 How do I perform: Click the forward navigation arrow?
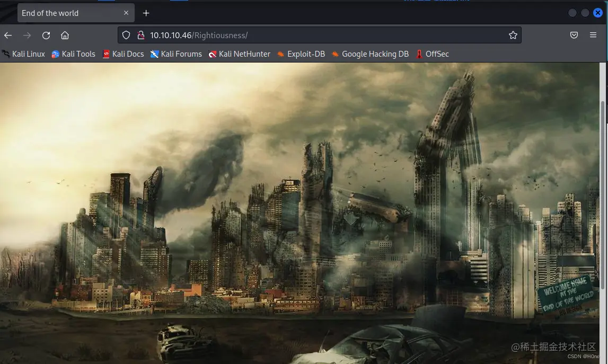point(27,35)
